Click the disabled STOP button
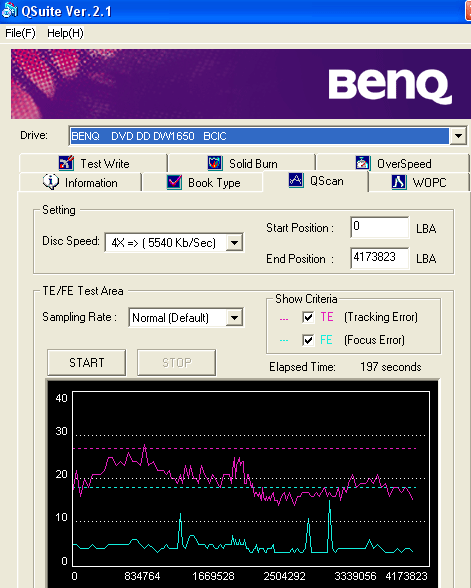The width and height of the screenshot is (471, 588). coord(177,363)
